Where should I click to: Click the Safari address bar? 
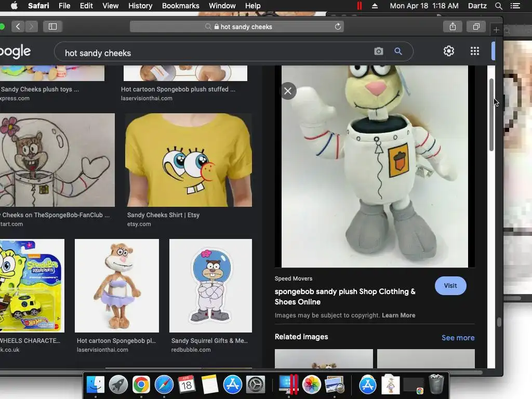(237, 26)
